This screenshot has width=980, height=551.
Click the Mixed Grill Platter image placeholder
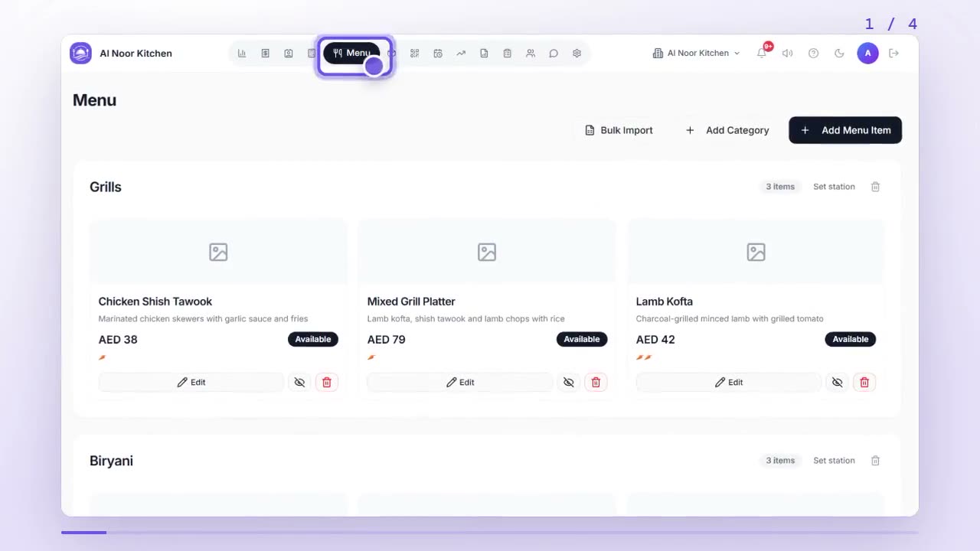coord(487,252)
